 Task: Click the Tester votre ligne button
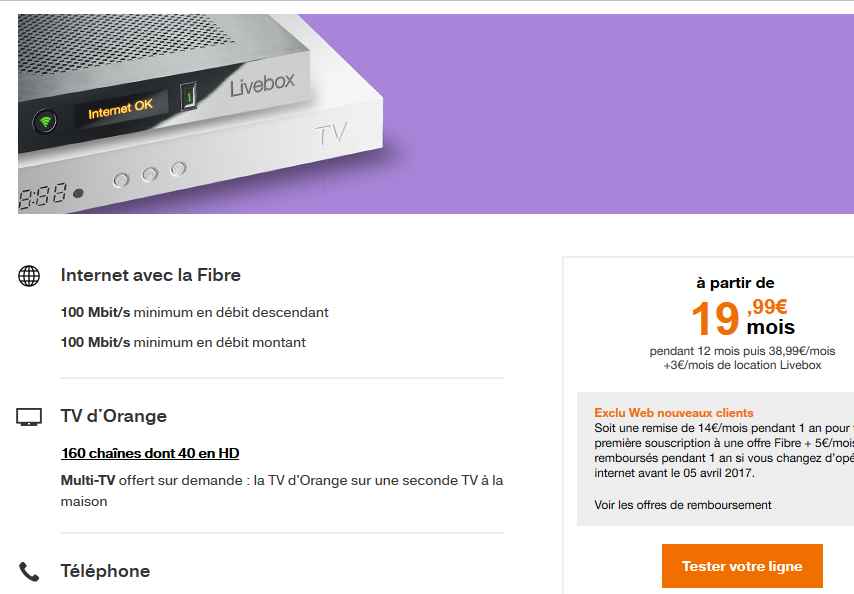click(742, 566)
